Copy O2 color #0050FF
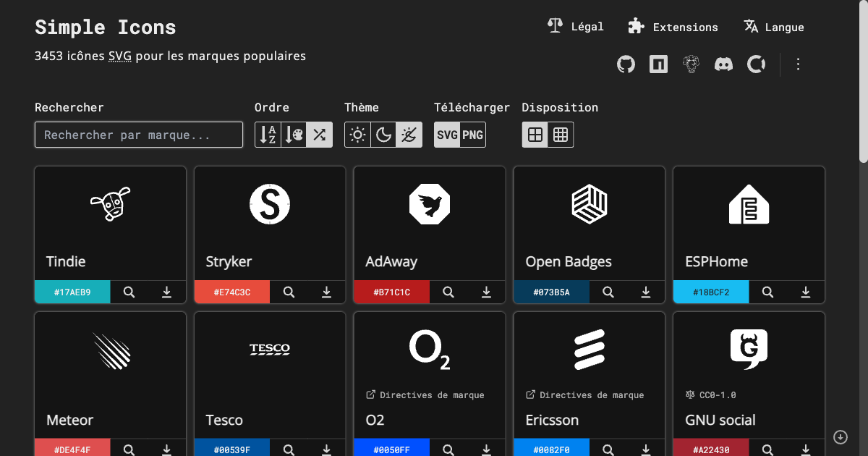The width and height of the screenshot is (868, 456). click(x=392, y=449)
